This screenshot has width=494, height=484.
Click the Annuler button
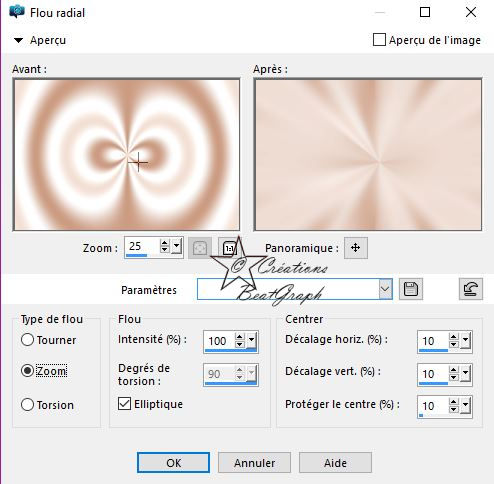pos(254,462)
